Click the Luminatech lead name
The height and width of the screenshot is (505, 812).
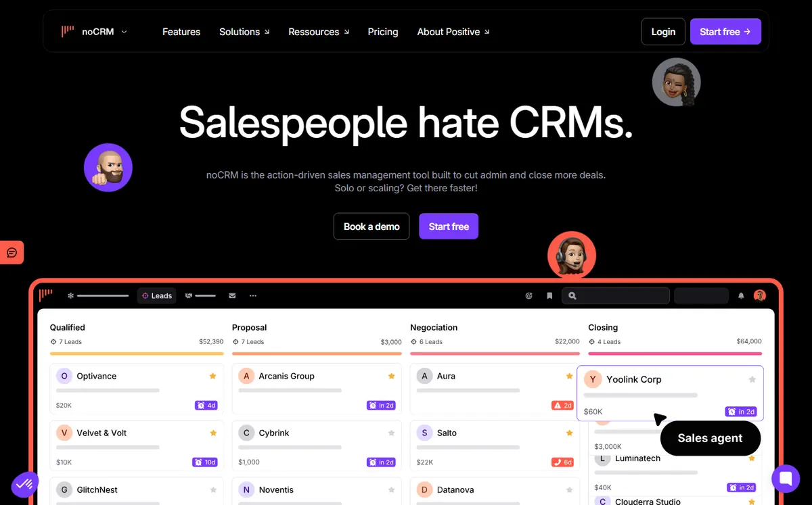pos(637,458)
